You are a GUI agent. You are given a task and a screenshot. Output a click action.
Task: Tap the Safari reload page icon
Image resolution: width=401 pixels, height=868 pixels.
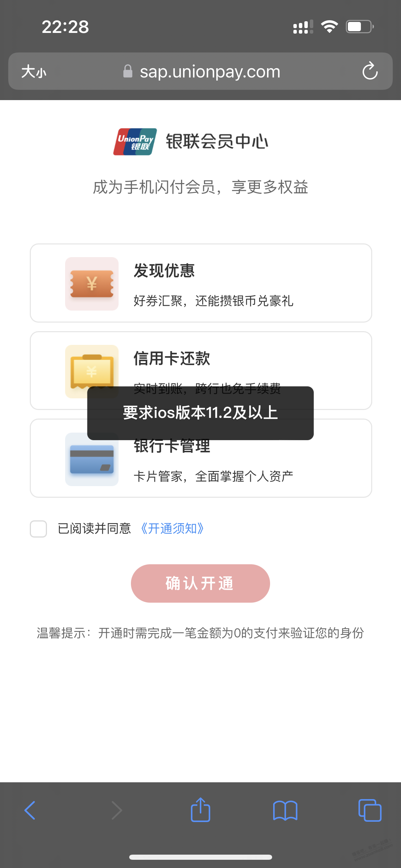(370, 71)
